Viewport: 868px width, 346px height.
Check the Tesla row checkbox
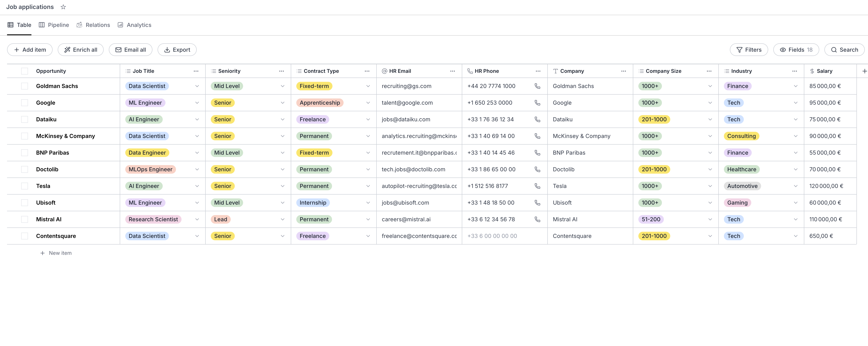25,186
